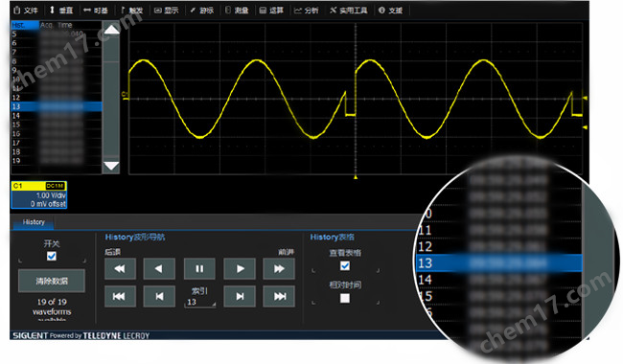Jump to the first history waveform
The width and height of the screenshot is (623, 364).
point(120,296)
